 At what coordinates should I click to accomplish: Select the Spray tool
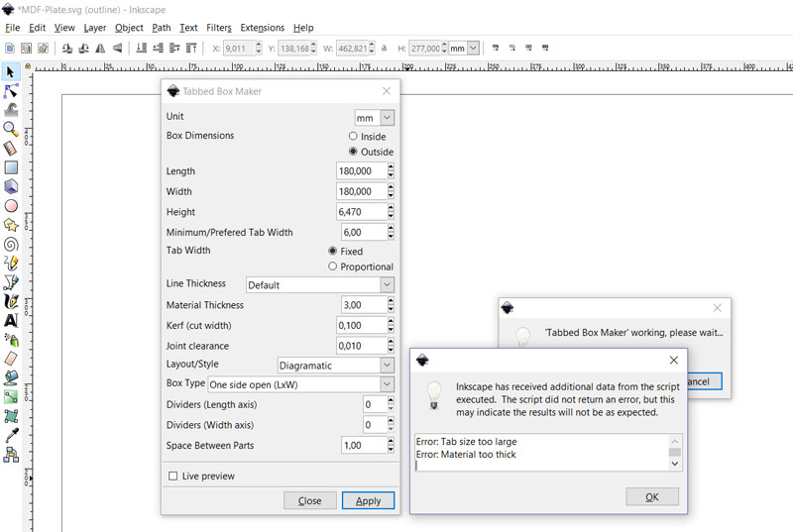point(11,340)
